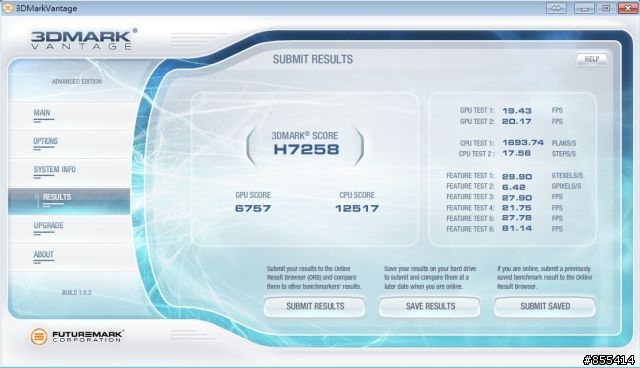The width and height of the screenshot is (640, 368).
Task: Click the Feature Test 6 label
Action: tap(470, 229)
